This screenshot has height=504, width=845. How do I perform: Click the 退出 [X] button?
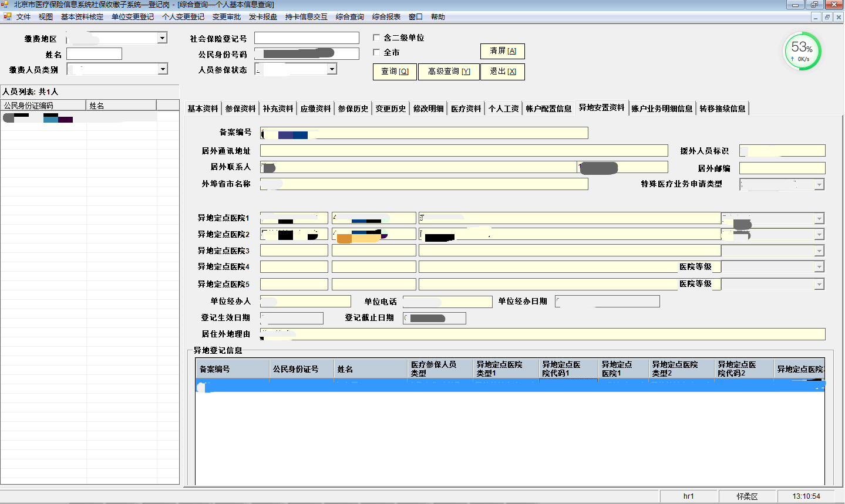[x=503, y=72]
